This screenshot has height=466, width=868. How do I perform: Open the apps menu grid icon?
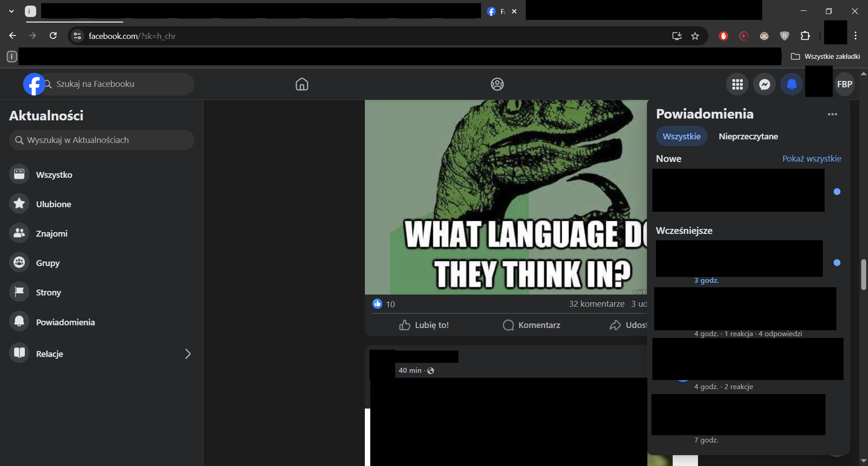tap(737, 84)
